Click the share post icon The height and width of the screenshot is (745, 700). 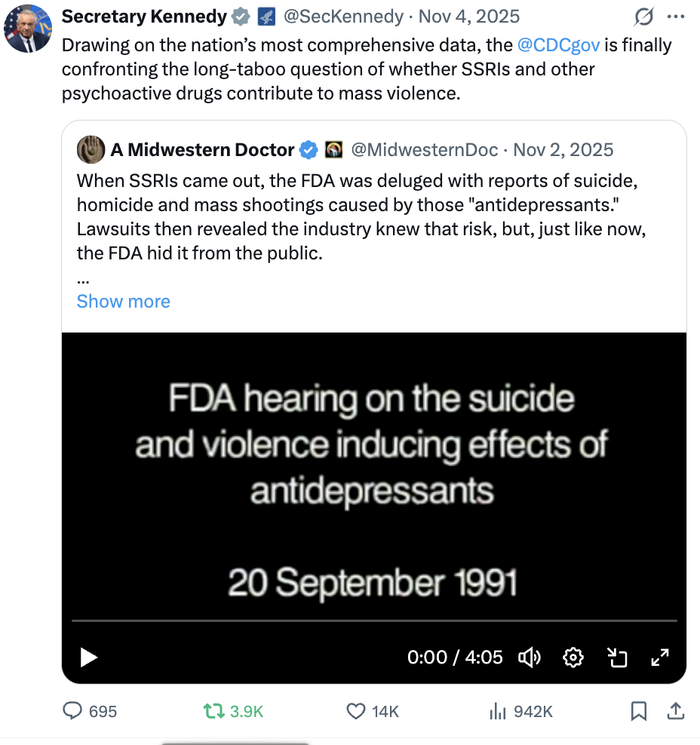point(676,710)
